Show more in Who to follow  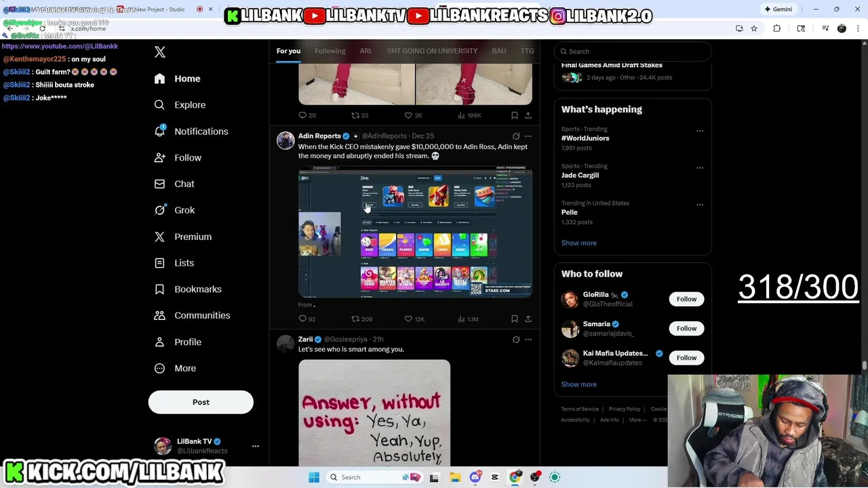click(578, 384)
